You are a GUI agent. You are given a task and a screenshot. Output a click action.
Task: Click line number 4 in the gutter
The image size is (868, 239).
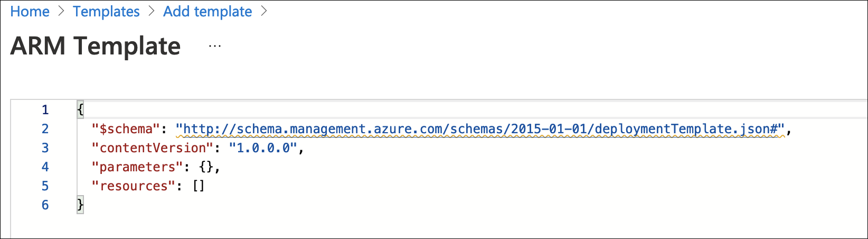click(x=45, y=167)
